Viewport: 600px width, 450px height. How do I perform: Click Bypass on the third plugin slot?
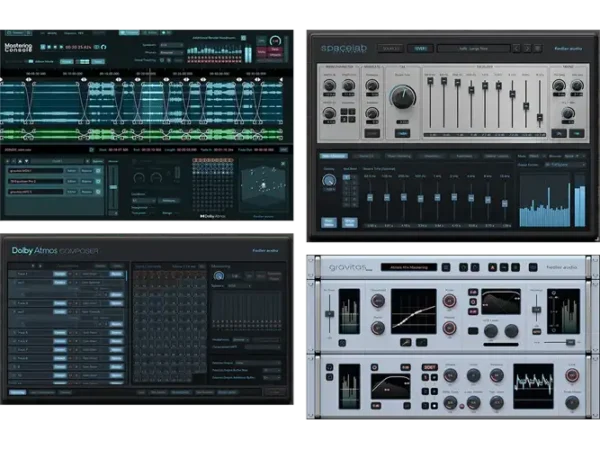click(86, 192)
